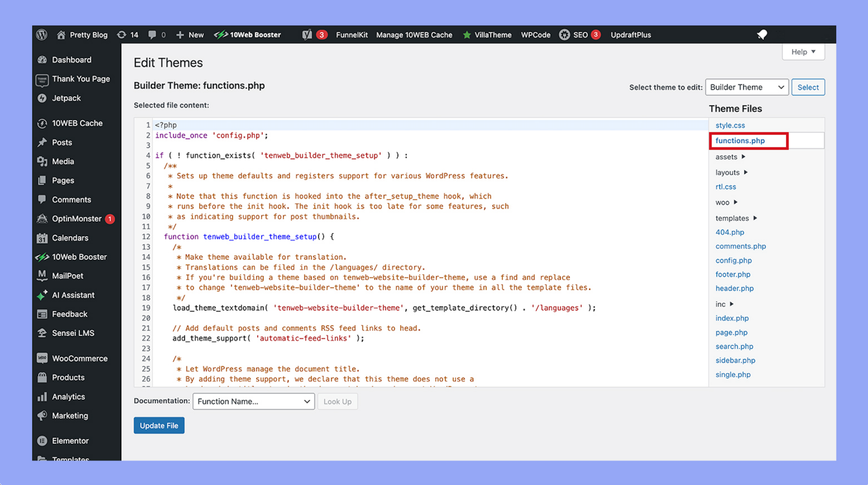Open OptinMonster from the sidebar
The width and height of the screenshot is (868, 485).
(x=42, y=219)
